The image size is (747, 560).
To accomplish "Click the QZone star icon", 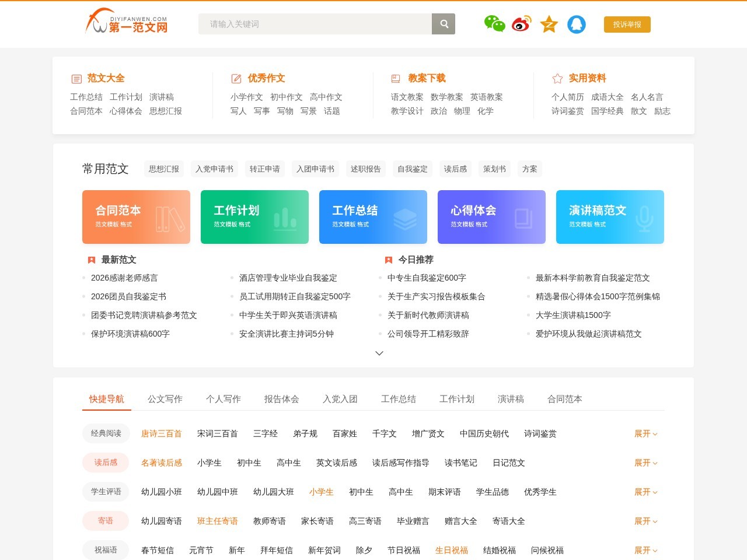I will [549, 24].
